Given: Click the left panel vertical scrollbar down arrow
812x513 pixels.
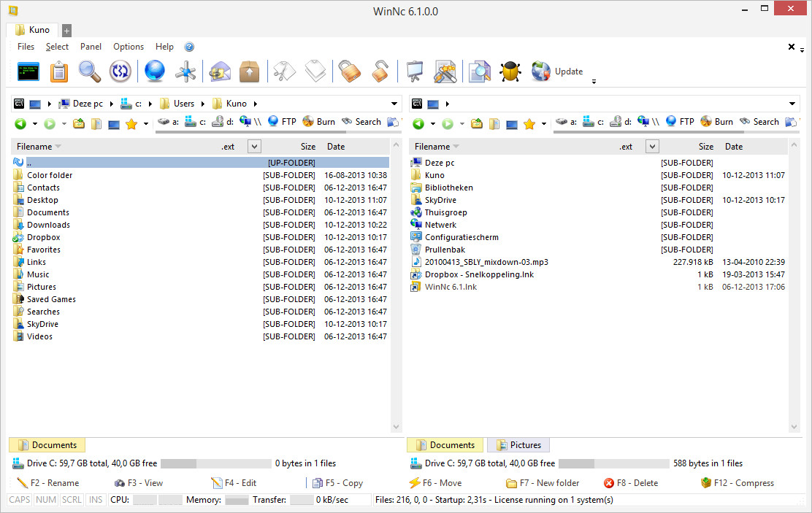Looking at the screenshot, I should tap(397, 428).
